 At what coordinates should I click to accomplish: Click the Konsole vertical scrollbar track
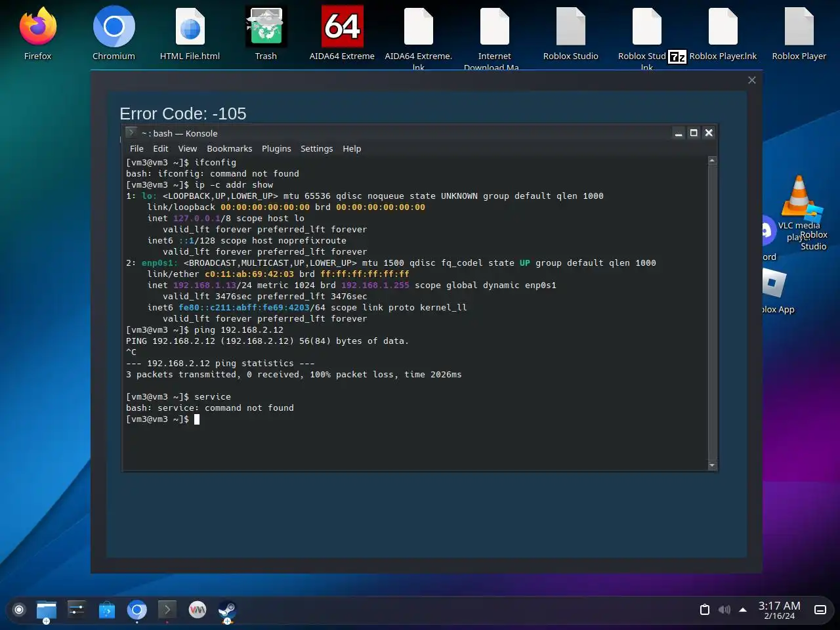pyautogui.click(x=712, y=313)
